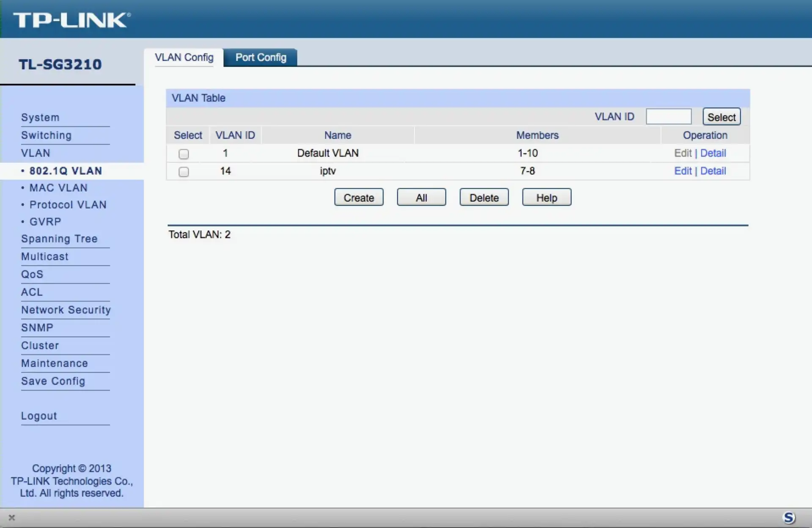Click the S icon in status bar
Viewport: 812px width, 528px height.
point(789,517)
